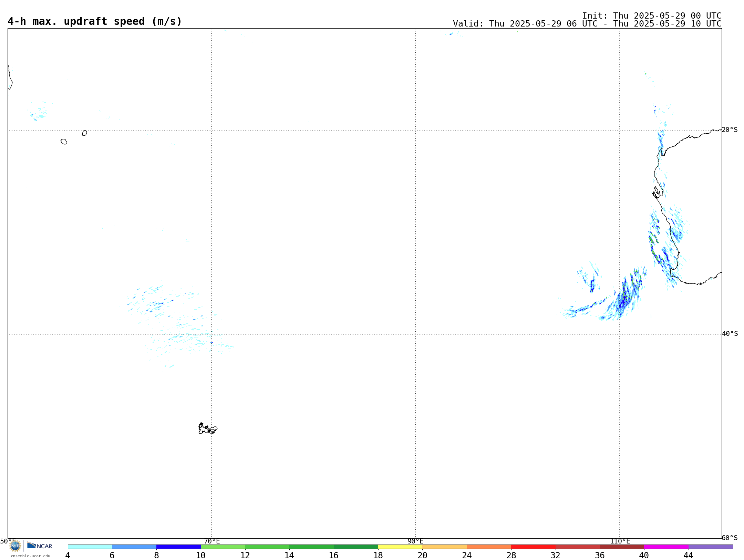Pick the green swatch between 12 and 14
744x560 pixels.
(x=267, y=547)
